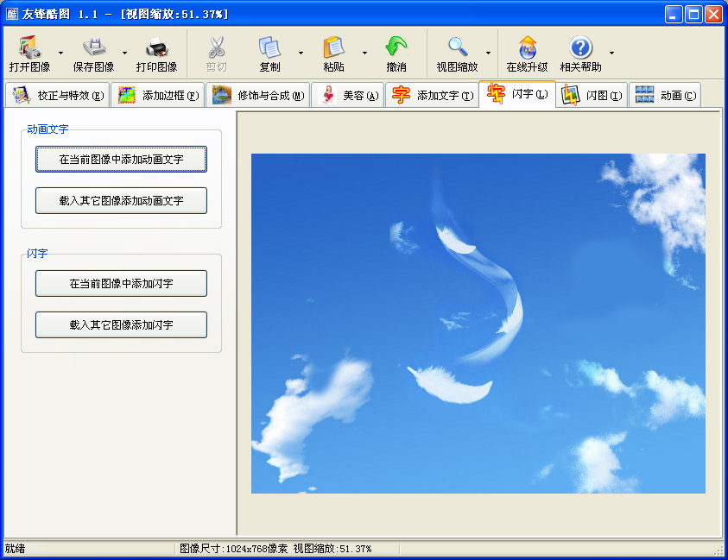Image resolution: width=728 pixels, height=560 pixels.
Task: Select the 美容 (Beauty) tab
Action: 348,96
